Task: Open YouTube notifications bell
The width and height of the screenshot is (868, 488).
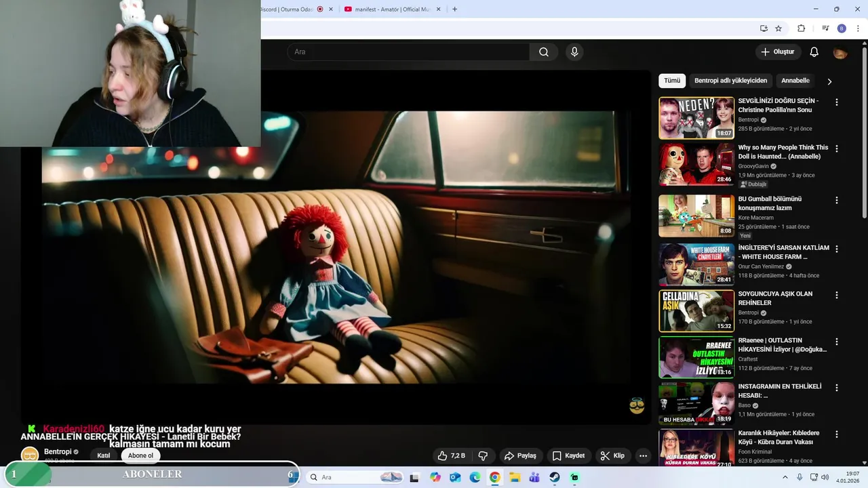Action: (x=814, y=52)
